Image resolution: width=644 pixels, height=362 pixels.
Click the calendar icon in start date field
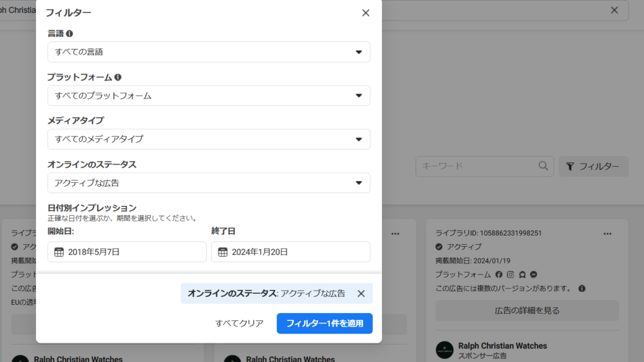[x=59, y=252]
